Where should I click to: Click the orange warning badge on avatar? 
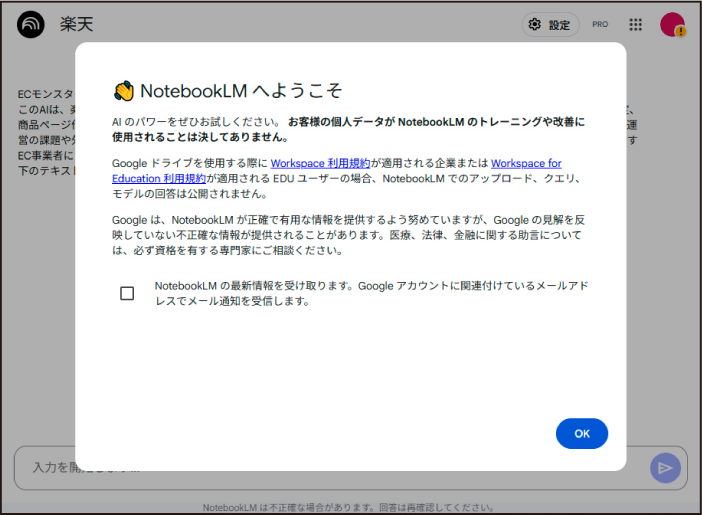681,32
